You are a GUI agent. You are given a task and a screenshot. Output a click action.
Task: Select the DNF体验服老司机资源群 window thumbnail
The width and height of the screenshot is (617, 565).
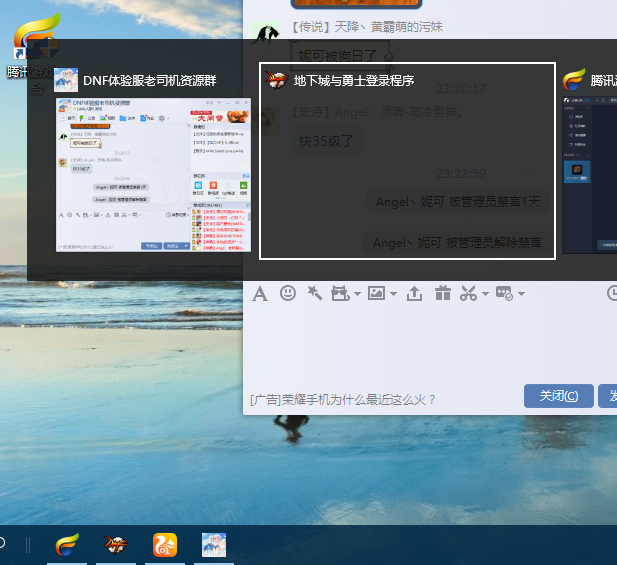153,175
